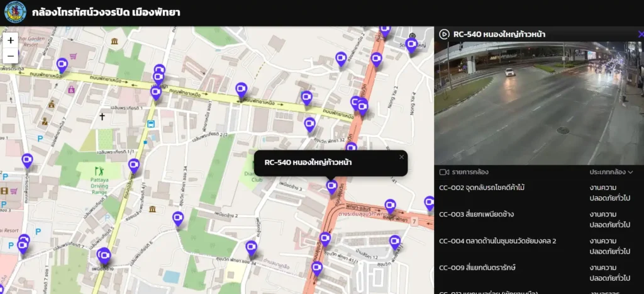Click the blue bus stop icon
The width and height of the screenshot is (644, 294).
point(151,124)
